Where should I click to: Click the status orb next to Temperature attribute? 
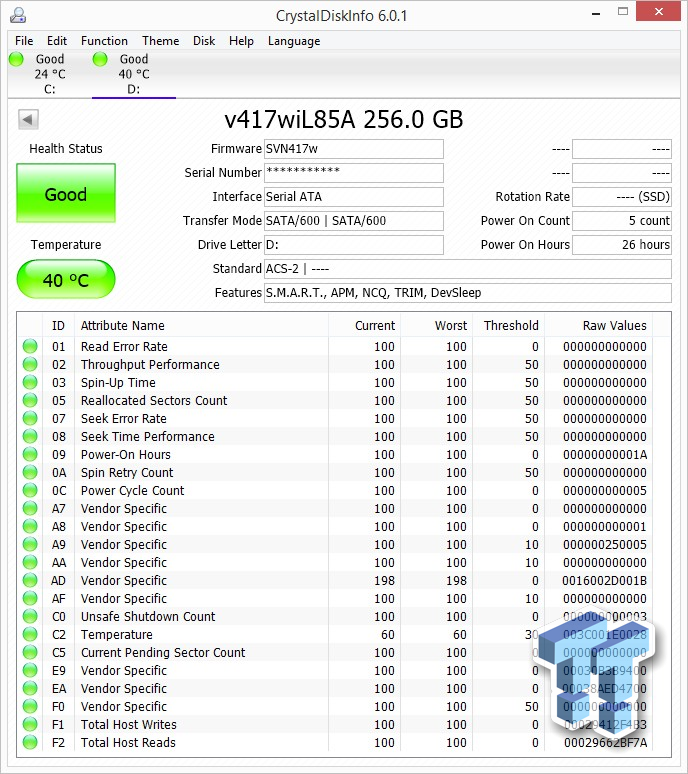pyautogui.click(x=30, y=635)
